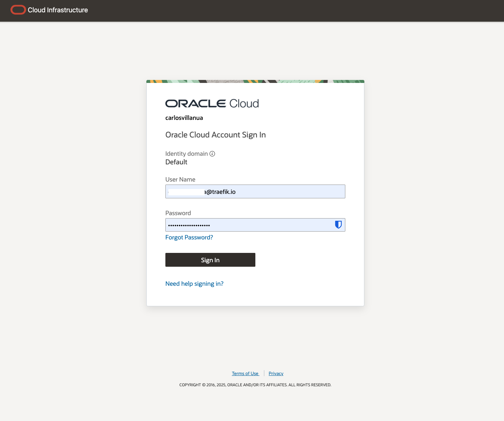Screen dimensions: 504x421
Task: Click the Cloud Infrastructure header title
Action: (58, 10)
